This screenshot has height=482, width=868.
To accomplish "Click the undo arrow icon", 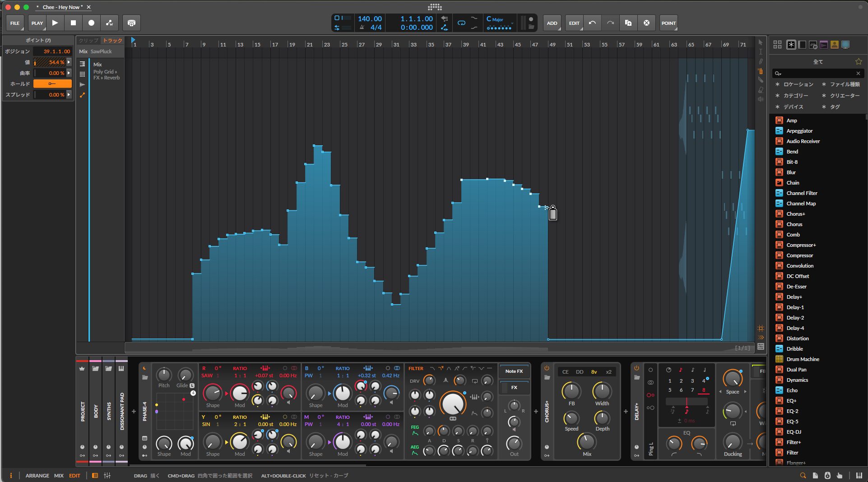I will pos(592,23).
